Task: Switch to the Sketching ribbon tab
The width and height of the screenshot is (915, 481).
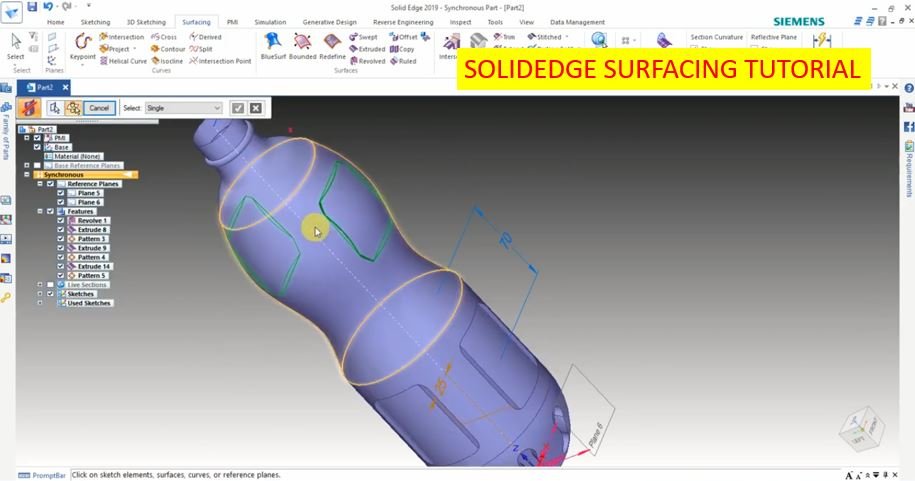Action: (x=95, y=22)
